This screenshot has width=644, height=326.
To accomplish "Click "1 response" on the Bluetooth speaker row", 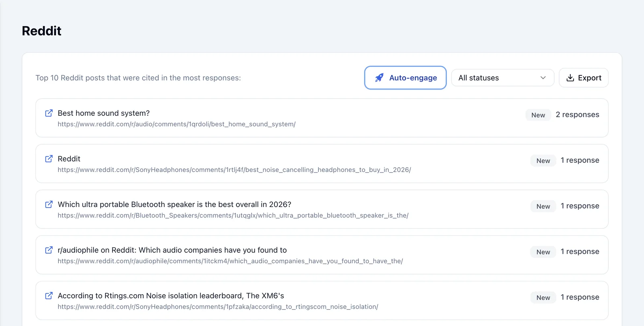I will click(x=580, y=206).
